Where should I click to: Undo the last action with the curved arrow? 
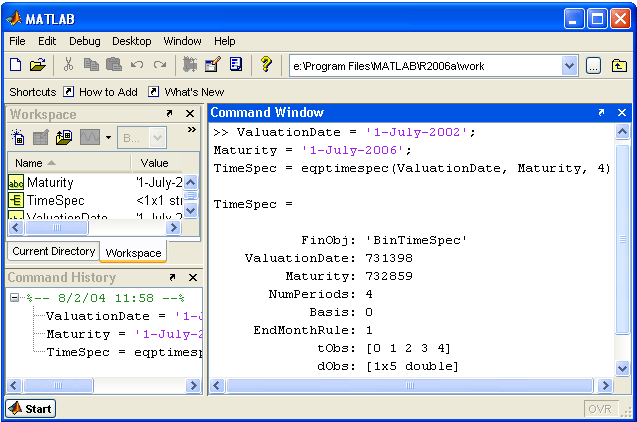pos(137,65)
